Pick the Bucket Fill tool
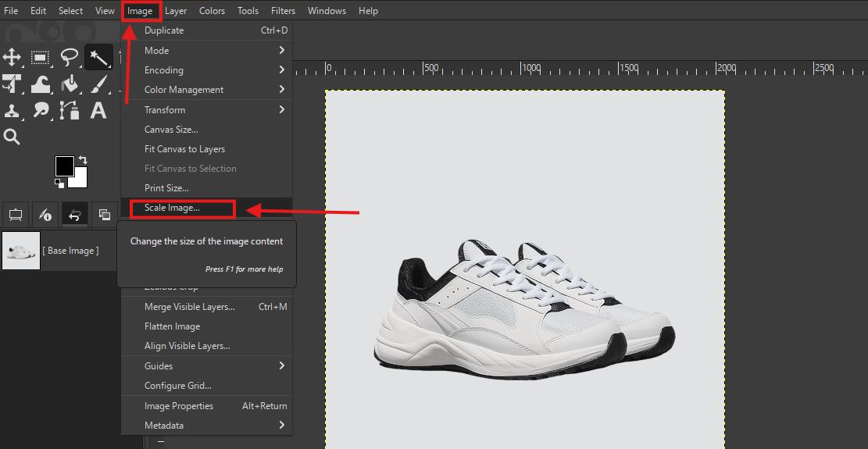Image resolution: width=868 pixels, height=449 pixels. tap(70, 84)
